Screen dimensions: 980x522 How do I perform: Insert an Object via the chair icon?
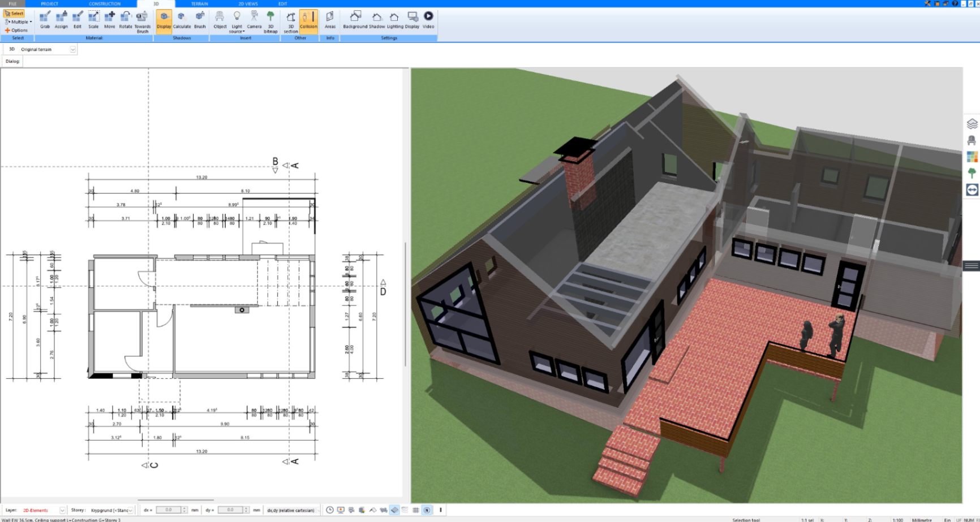pos(220,19)
